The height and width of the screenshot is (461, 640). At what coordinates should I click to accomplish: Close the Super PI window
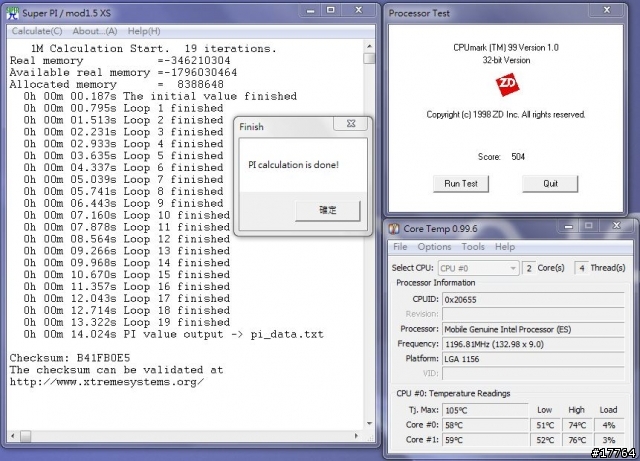click(x=358, y=11)
